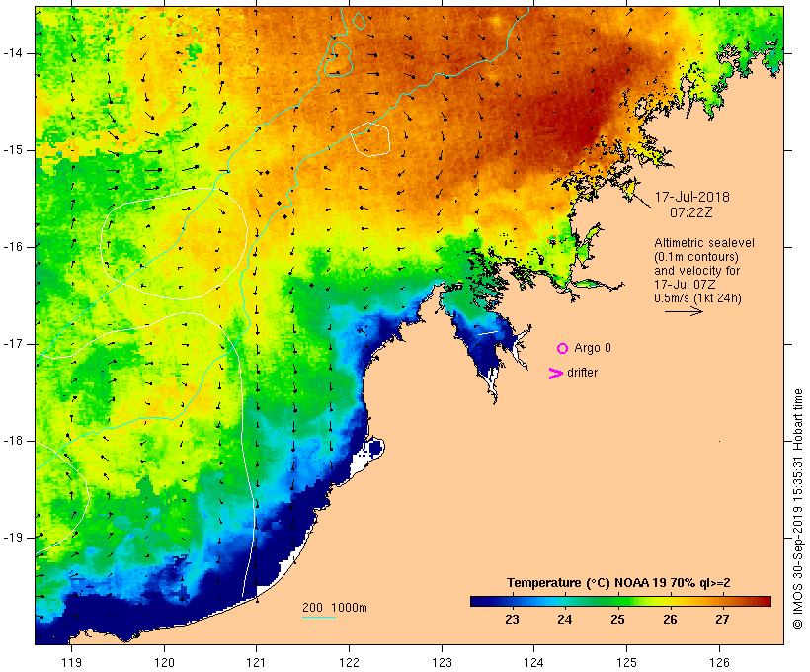The width and height of the screenshot is (810, 672).
Task: Click the IMOS copyright timestamp text
Action: (797, 509)
